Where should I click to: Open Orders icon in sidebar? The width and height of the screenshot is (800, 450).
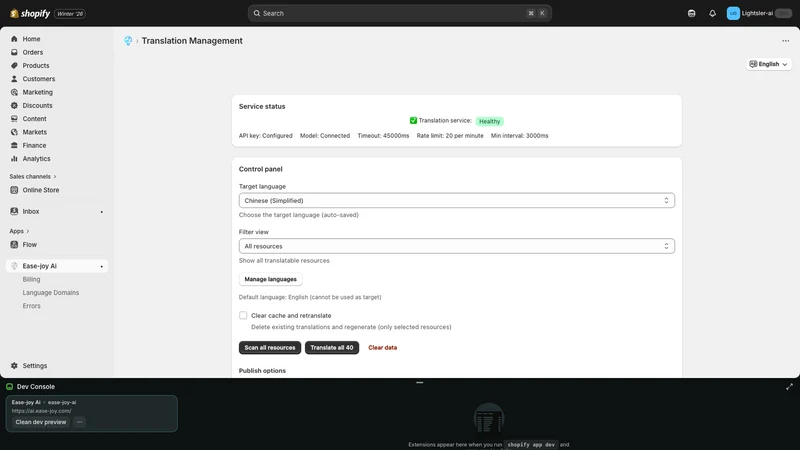pyautogui.click(x=14, y=52)
